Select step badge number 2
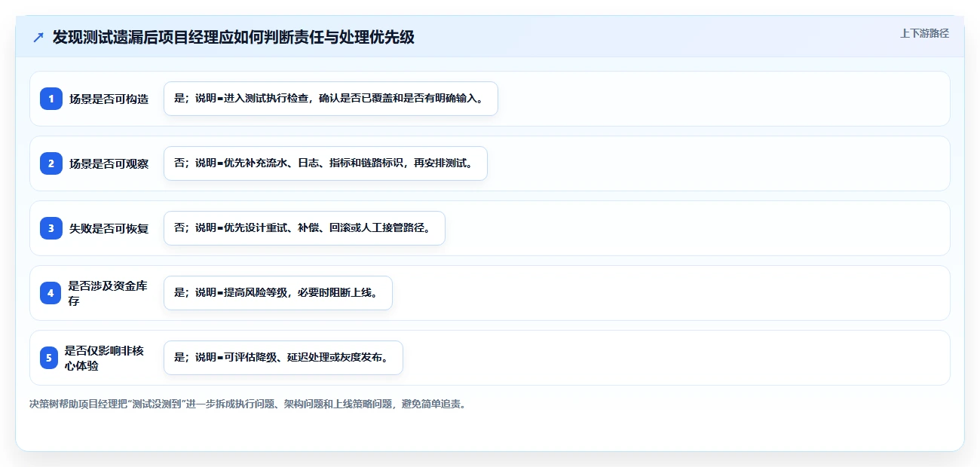The height and width of the screenshot is (467, 980). [x=51, y=163]
